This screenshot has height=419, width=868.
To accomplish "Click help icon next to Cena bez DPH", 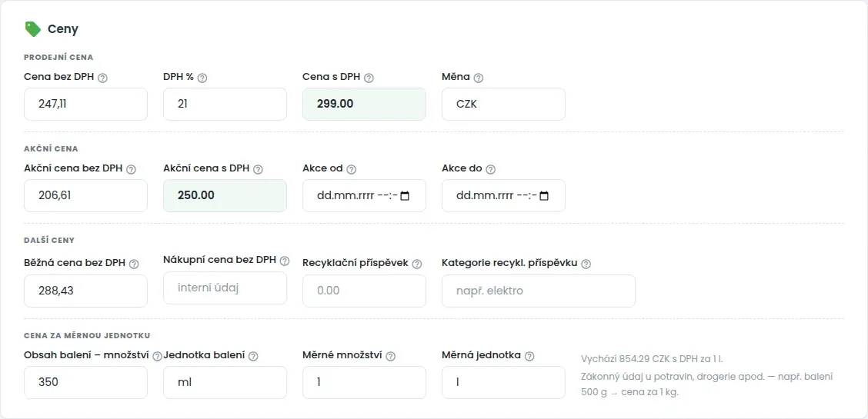I will tap(102, 78).
